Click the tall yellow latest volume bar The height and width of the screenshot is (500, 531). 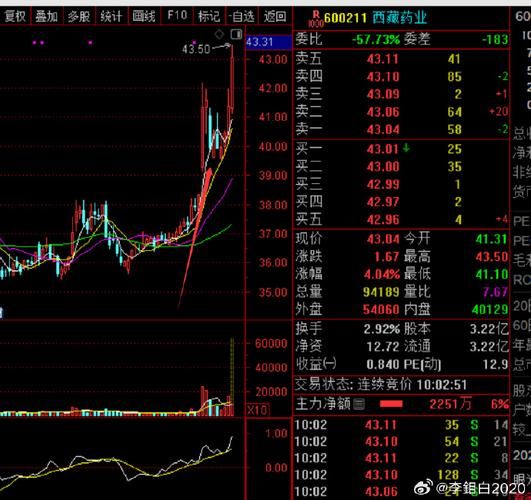click(232, 376)
